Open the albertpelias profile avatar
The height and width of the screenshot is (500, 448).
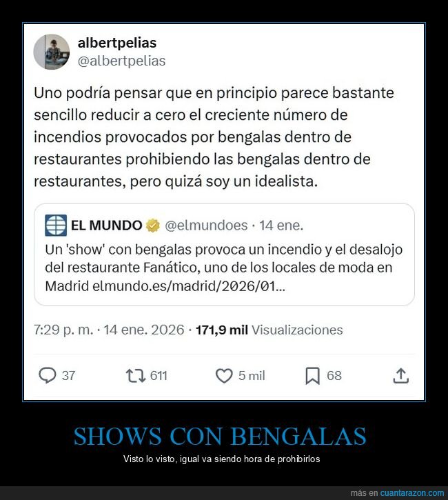[x=51, y=52]
